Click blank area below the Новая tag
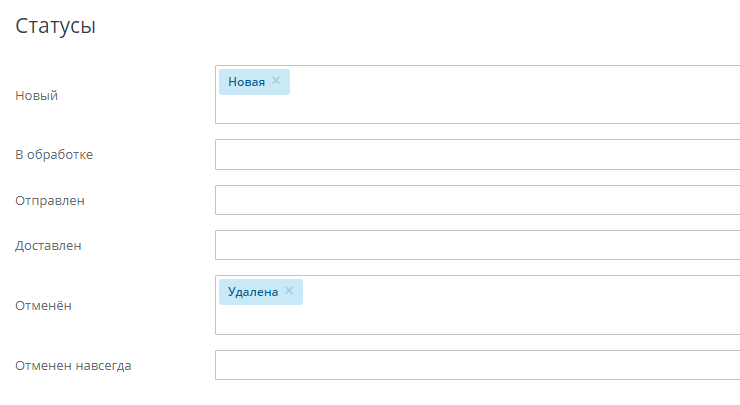The image size is (740, 405). (x=400, y=110)
